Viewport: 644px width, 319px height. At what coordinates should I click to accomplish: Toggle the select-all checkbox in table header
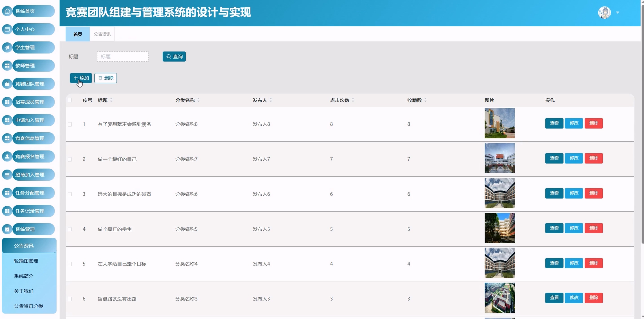[70, 100]
